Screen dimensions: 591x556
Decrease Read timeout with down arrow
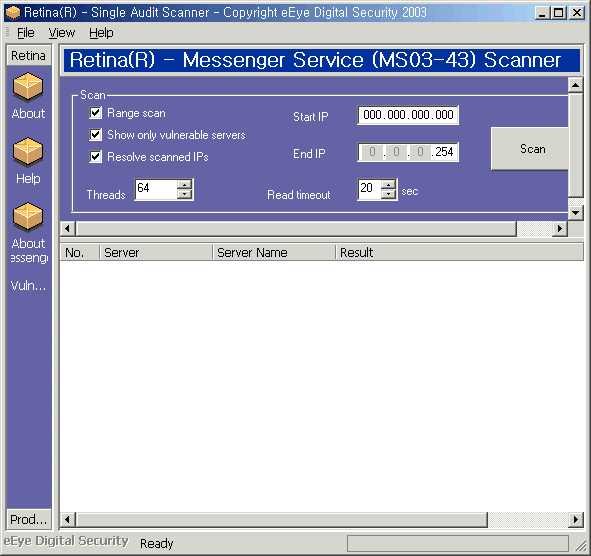pos(388,194)
